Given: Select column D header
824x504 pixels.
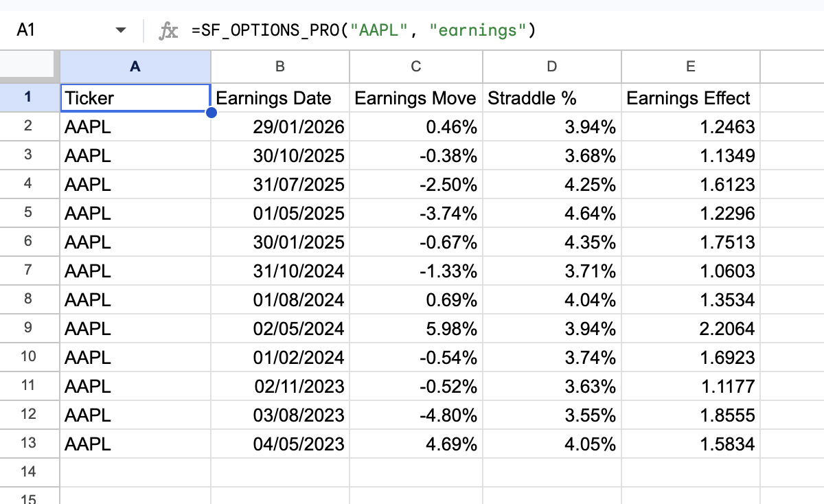Looking at the screenshot, I should click(x=552, y=66).
